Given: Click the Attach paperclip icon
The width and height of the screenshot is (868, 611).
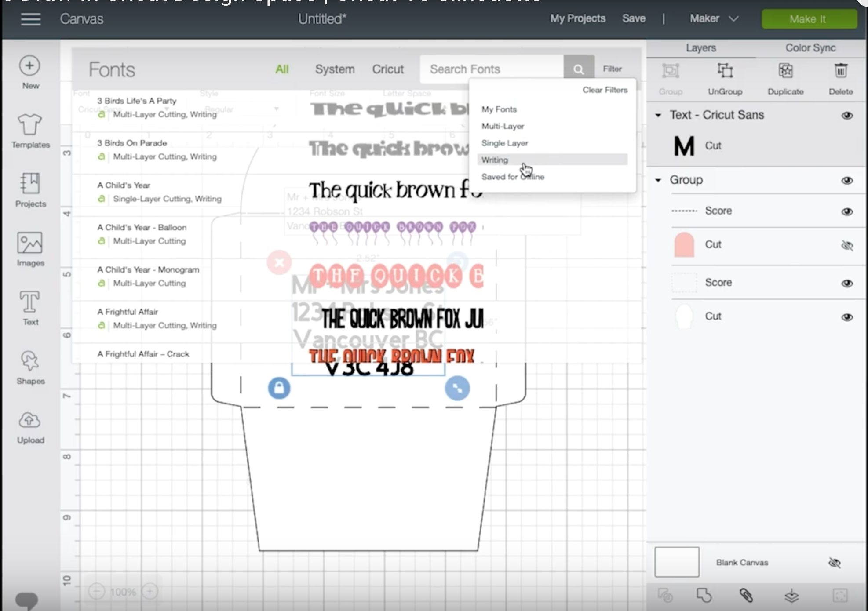Looking at the screenshot, I should tap(746, 595).
